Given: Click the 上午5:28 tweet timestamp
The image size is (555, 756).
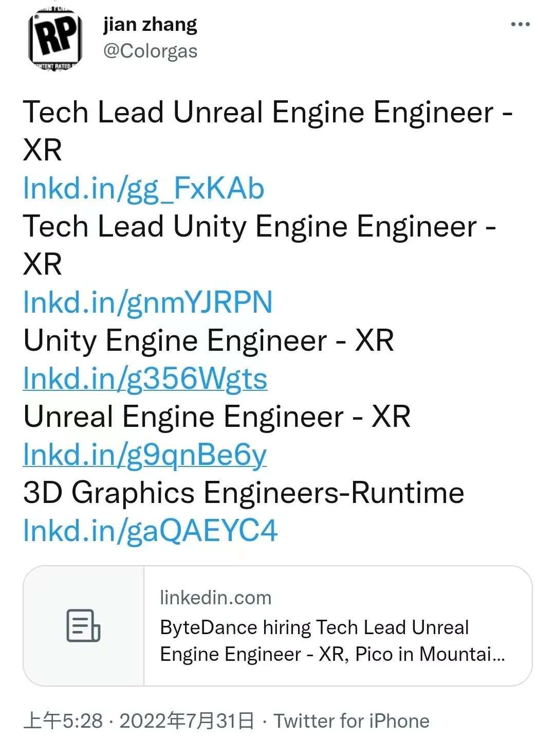Looking at the screenshot, I should (x=63, y=721).
